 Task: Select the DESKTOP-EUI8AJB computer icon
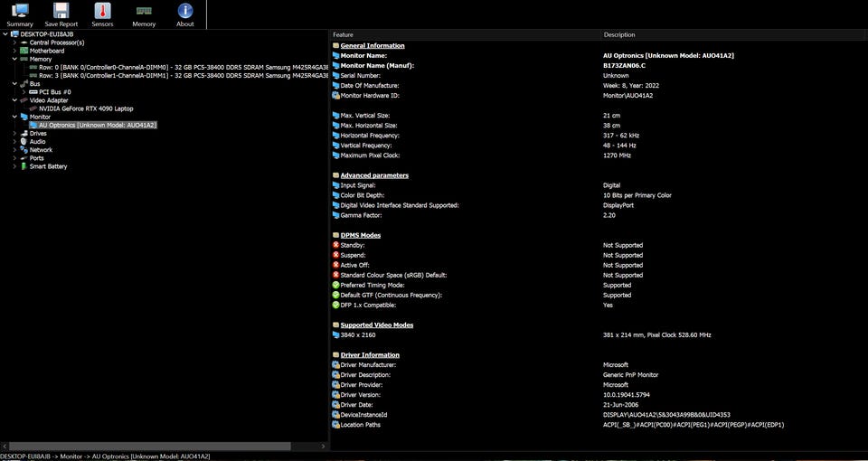tap(14, 34)
